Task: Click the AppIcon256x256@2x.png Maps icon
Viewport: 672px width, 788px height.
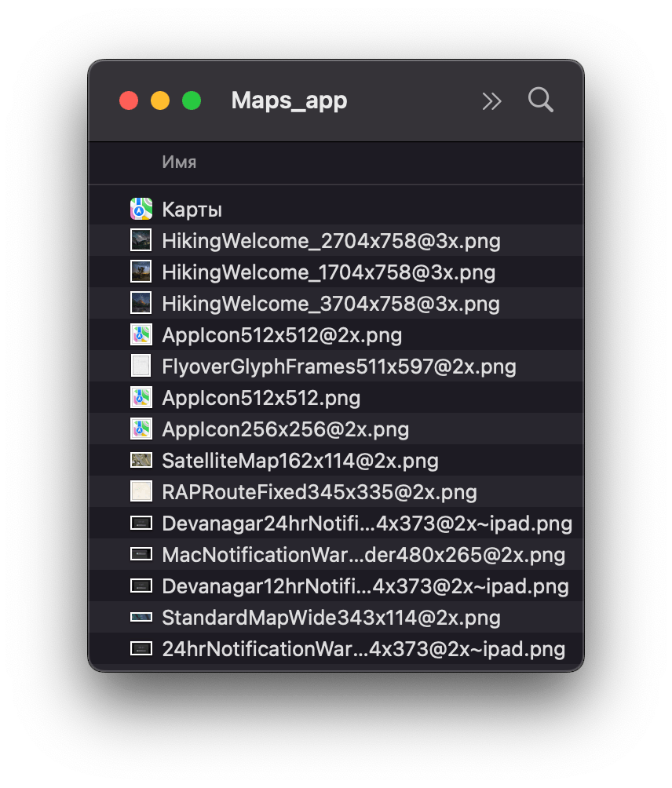Action: coord(141,429)
